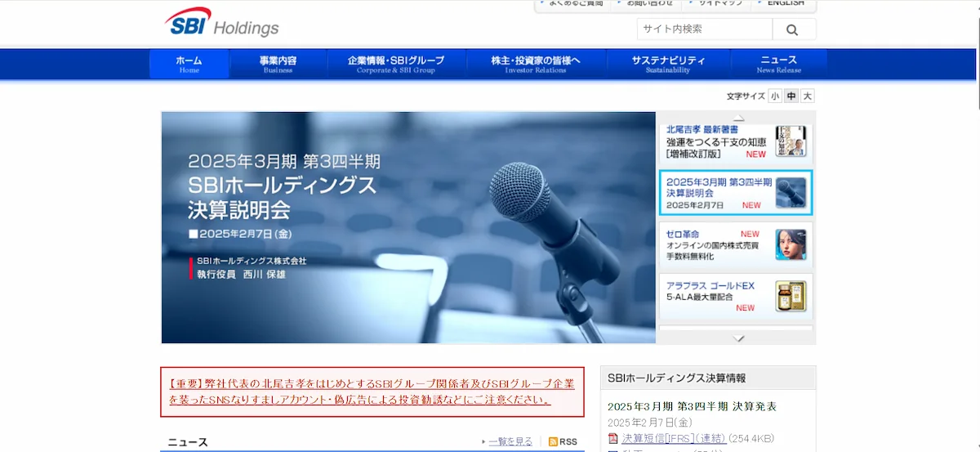980x452 pixels.
Task: Open the ホーム Home menu
Action: 189,64
